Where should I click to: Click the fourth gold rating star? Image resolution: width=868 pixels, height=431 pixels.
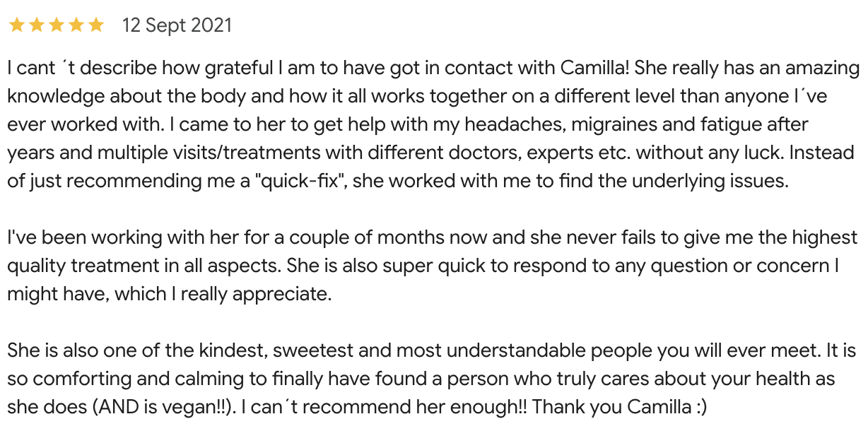click(x=76, y=25)
